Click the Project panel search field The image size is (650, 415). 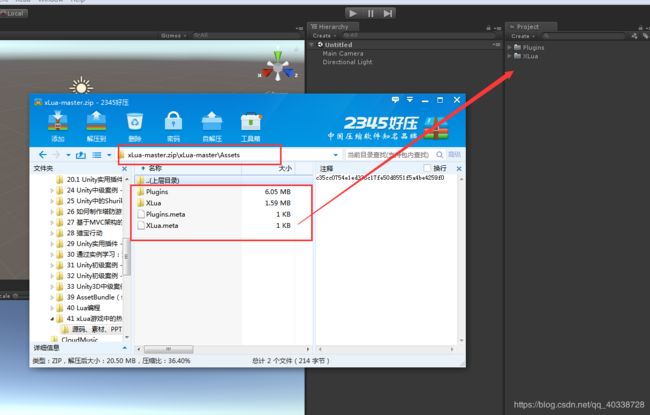(x=585, y=36)
